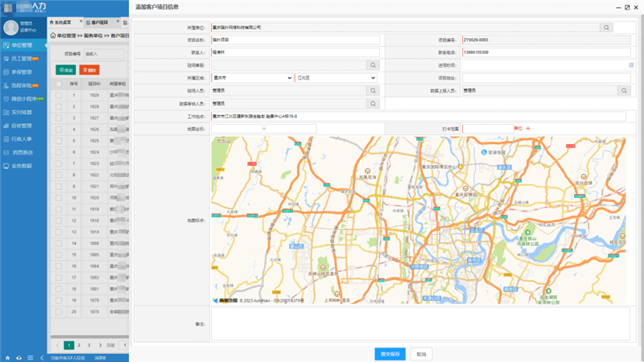Click the 打卡范围 input field
The image size is (644, 362).
pyautogui.click(x=488, y=129)
